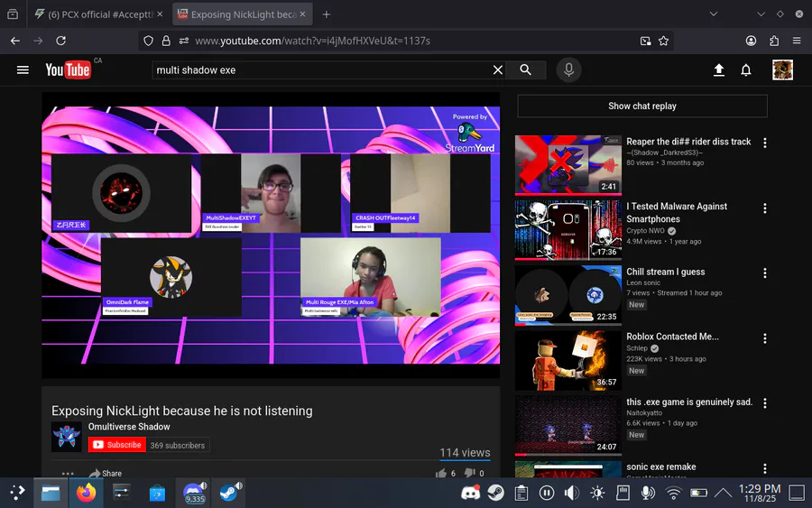Bookmark this page with star

(663, 41)
